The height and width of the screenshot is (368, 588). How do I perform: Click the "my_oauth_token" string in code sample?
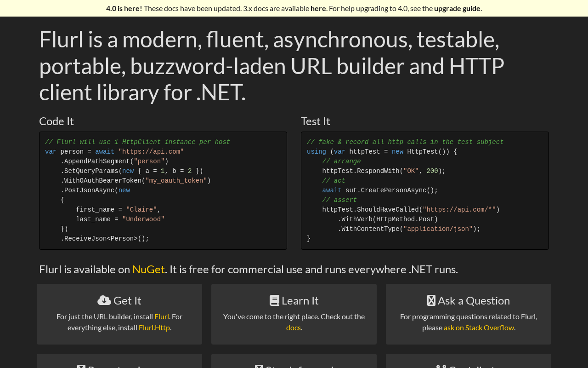tap(176, 181)
